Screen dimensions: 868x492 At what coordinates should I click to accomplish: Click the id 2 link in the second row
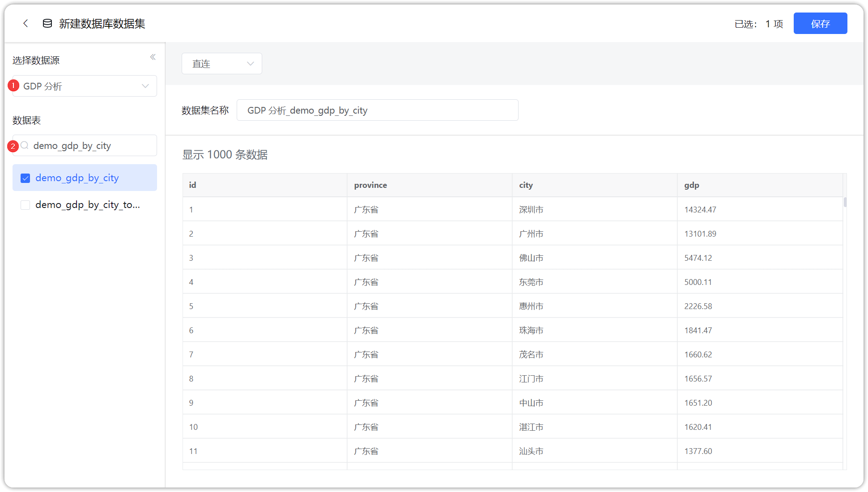pos(191,233)
